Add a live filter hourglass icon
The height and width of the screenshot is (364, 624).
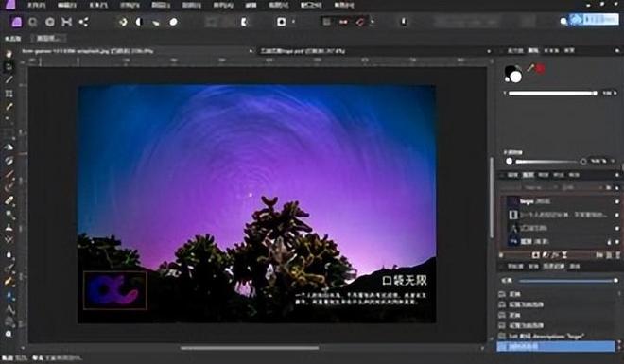(x=564, y=255)
